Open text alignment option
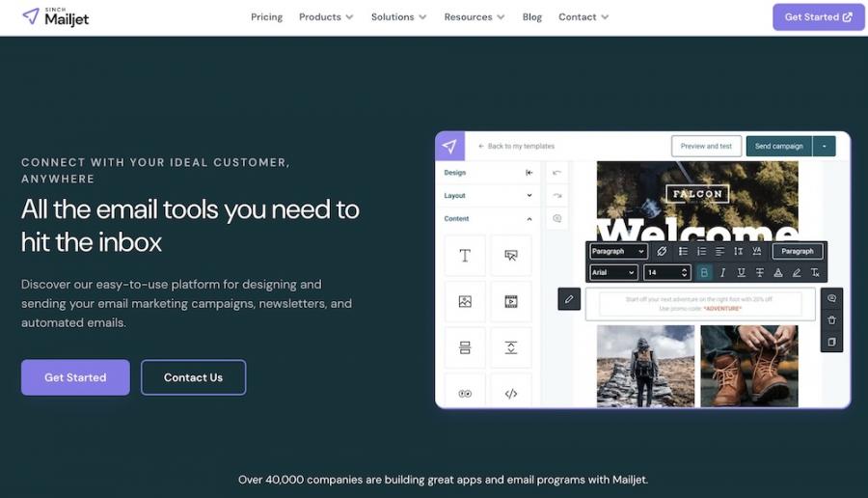 pos(719,252)
